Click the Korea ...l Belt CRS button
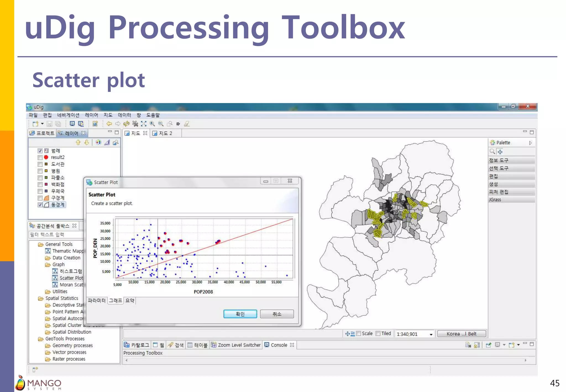The height and width of the screenshot is (392, 566). [461, 334]
